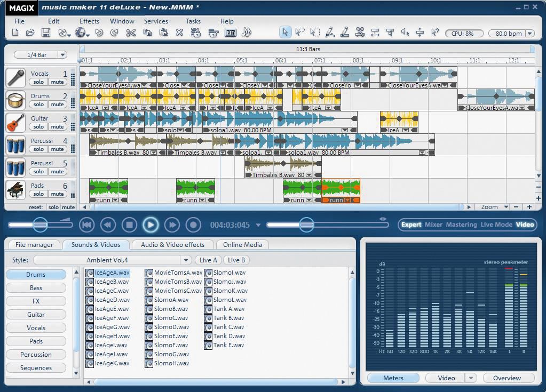
Task: Click the Vocals track microphone icon
Action: coord(15,78)
